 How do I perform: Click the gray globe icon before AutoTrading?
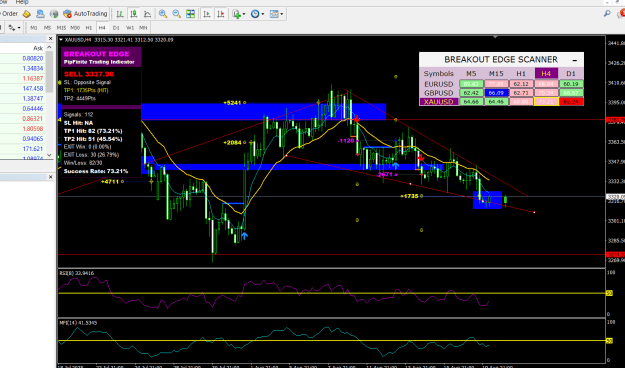[x=54, y=14]
